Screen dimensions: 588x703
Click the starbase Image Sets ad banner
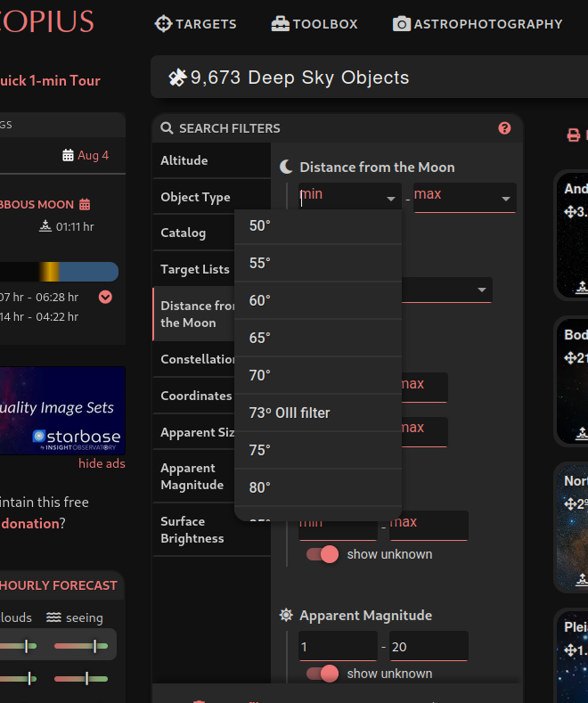point(62,411)
